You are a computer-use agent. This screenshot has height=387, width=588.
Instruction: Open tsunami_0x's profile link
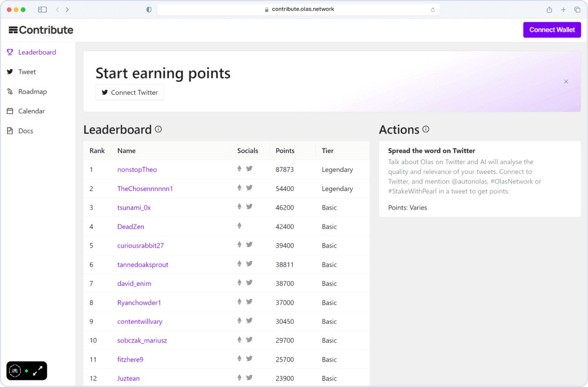point(134,207)
